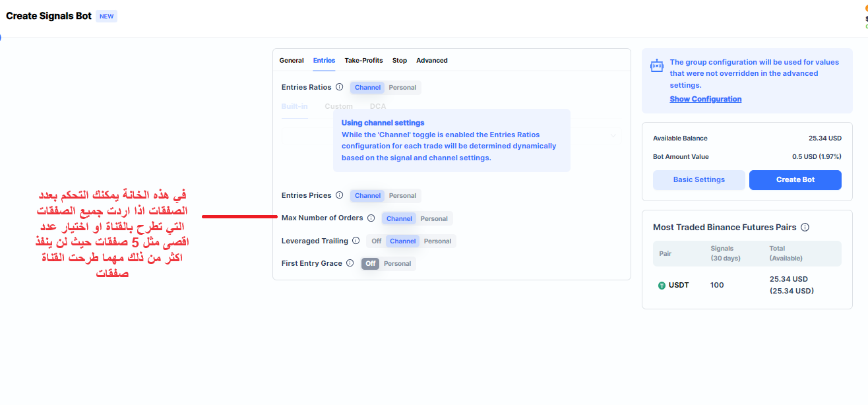868x405 pixels.
Task: Set Max Number of Orders to Personal
Action: pos(434,218)
